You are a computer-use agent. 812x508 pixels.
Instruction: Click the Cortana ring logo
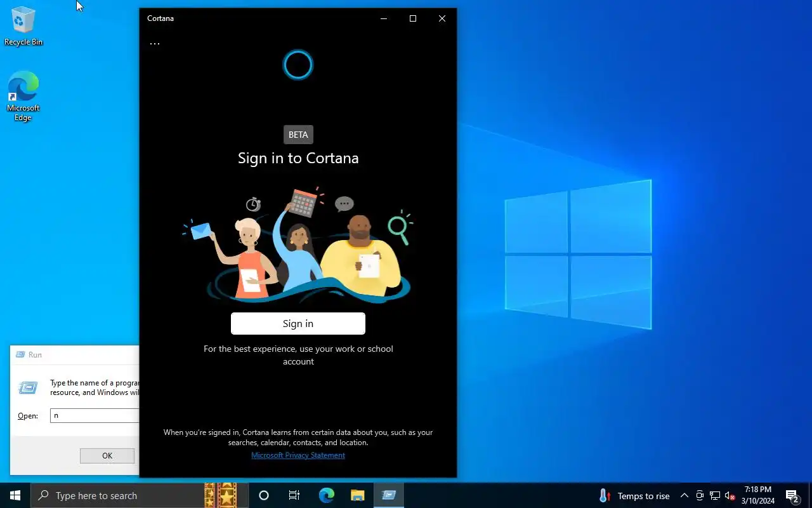click(298, 65)
